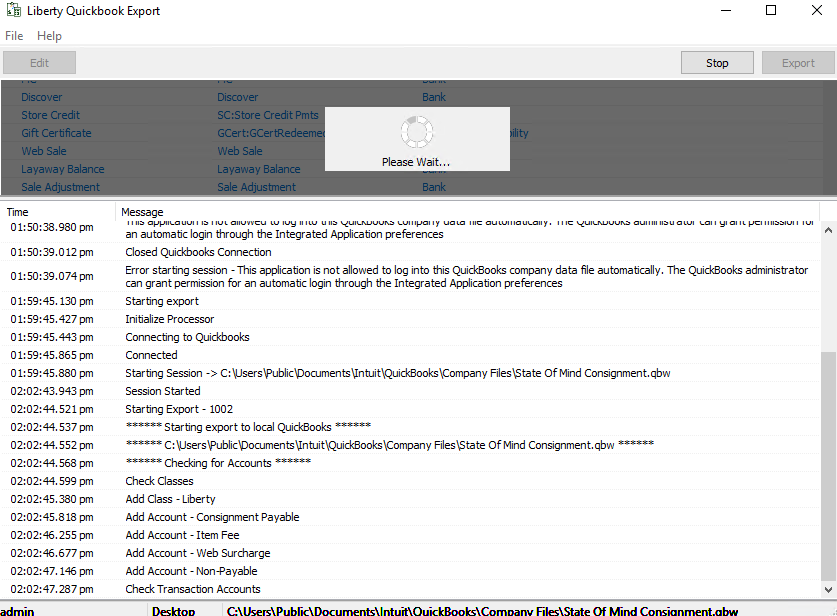Screen dimensions: 837x616
Task: Minimize the Liberty Quickbook Export window
Action: (x=725, y=10)
